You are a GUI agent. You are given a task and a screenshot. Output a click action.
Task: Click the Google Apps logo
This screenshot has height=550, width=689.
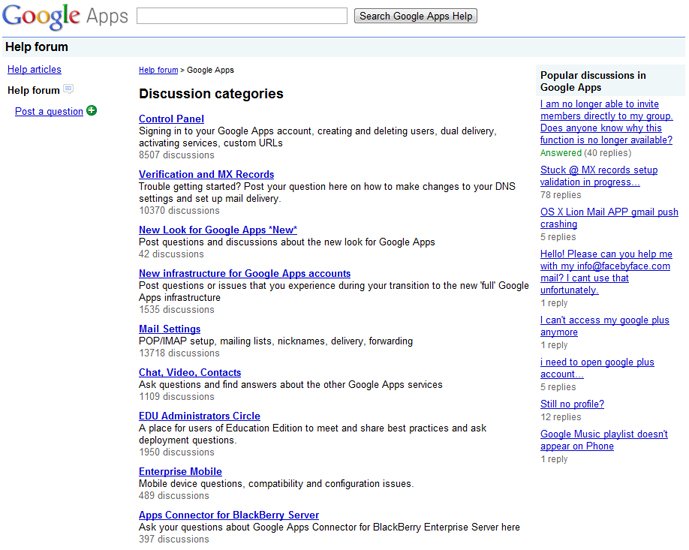(x=65, y=17)
